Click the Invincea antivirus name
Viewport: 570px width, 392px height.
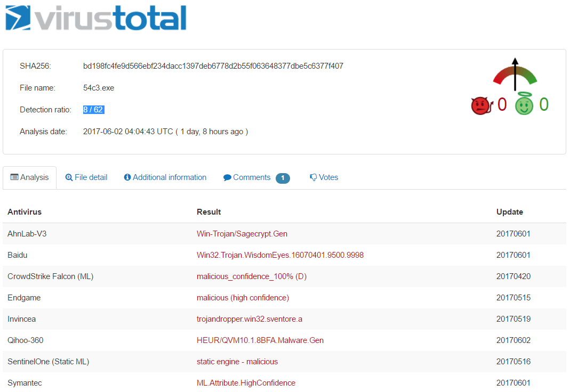pyautogui.click(x=21, y=319)
